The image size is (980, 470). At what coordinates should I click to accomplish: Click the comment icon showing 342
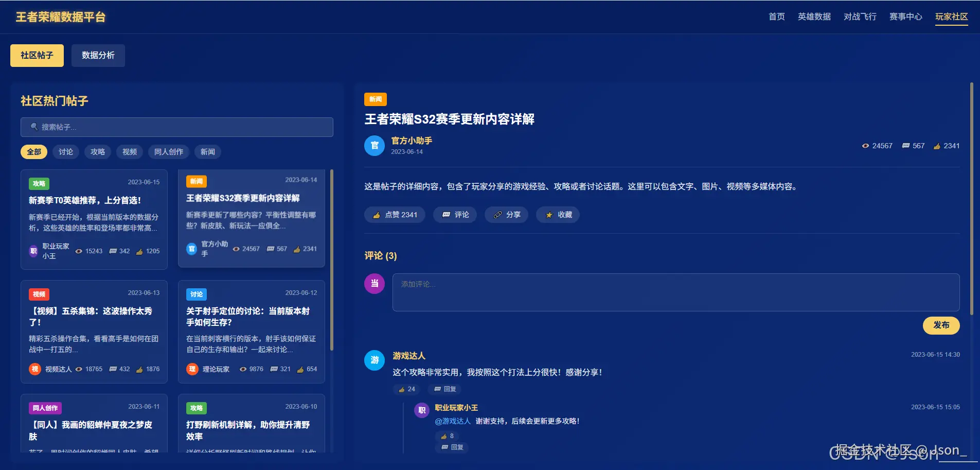[x=113, y=251]
